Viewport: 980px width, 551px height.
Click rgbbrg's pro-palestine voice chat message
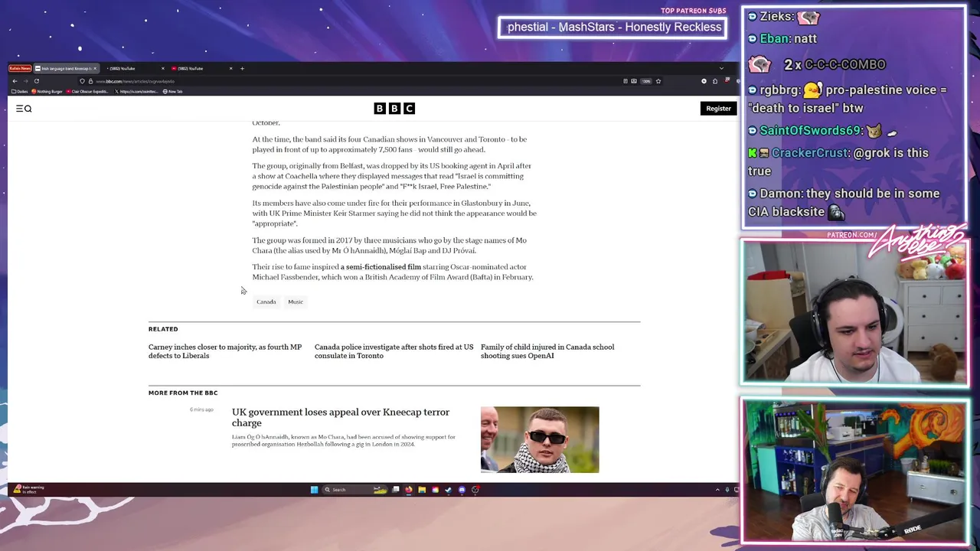[848, 99]
